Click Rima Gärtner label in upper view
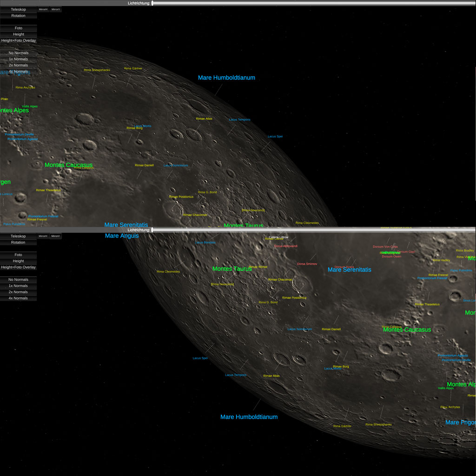This screenshot has height=476, width=476. pos(133,69)
